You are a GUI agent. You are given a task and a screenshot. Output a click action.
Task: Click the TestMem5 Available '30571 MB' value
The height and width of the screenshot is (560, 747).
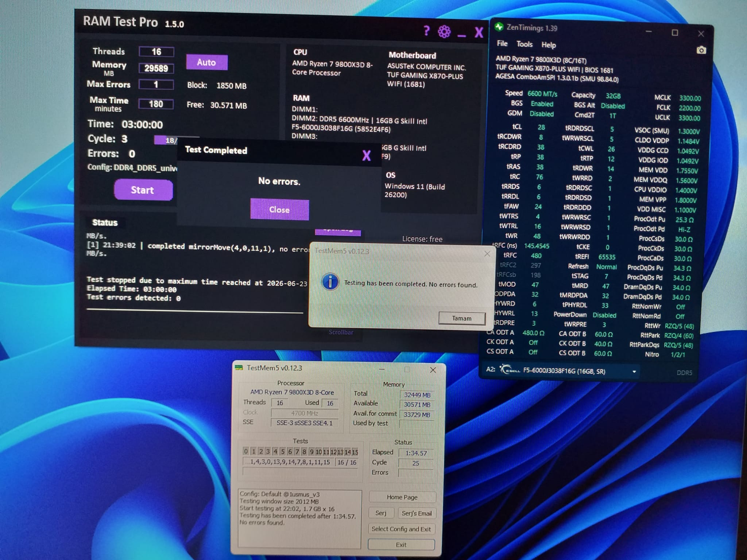click(x=417, y=405)
